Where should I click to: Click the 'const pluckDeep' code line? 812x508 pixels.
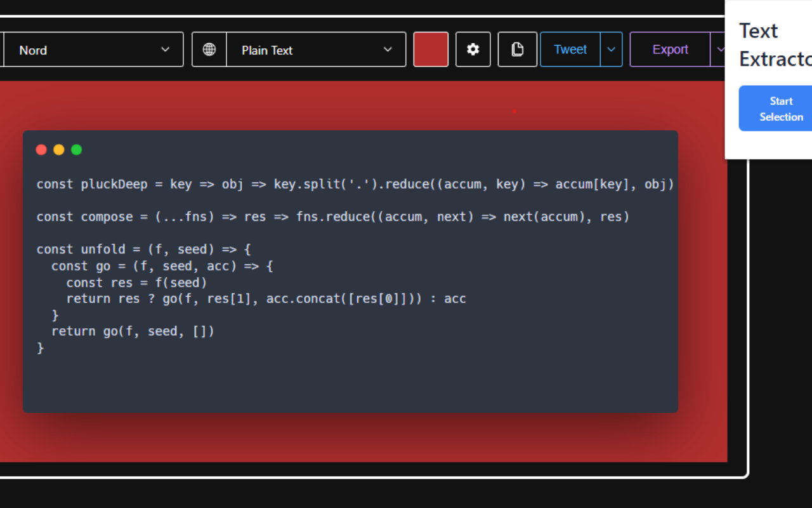355,184
